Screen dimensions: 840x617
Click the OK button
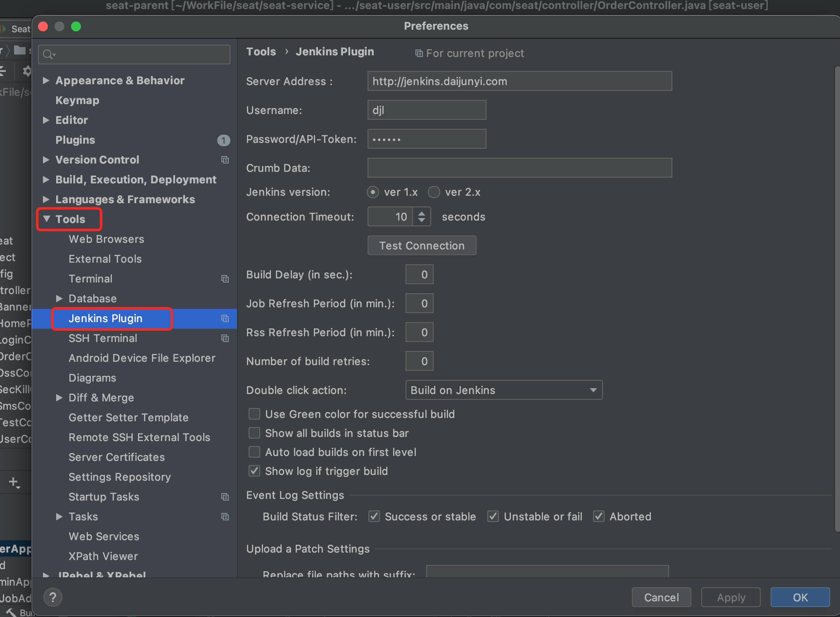pyautogui.click(x=800, y=597)
